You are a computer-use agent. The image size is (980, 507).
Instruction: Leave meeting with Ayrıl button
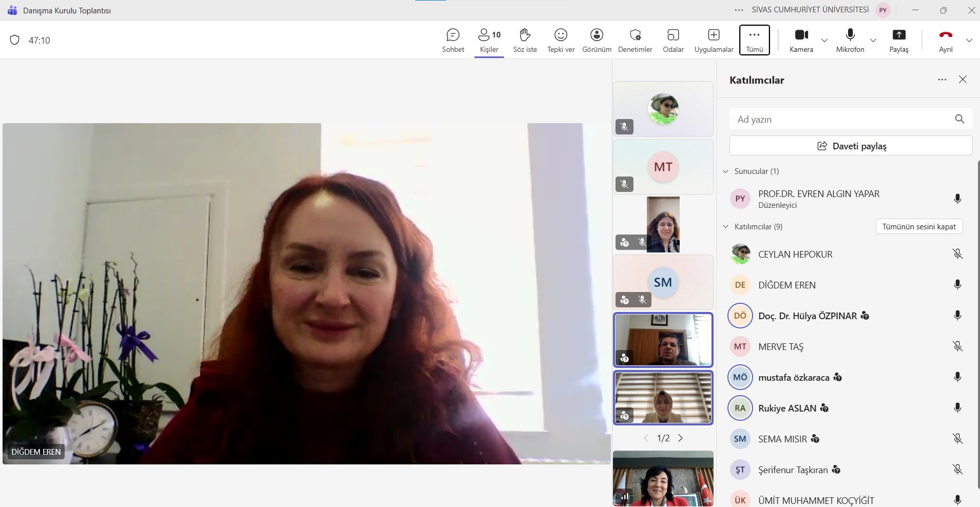point(946,40)
